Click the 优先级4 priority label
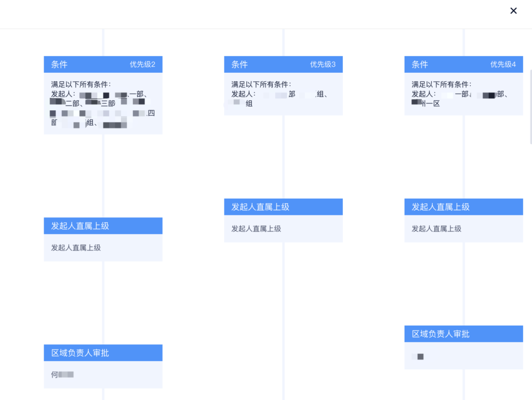Viewport: 532px width, 400px height. pos(503,64)
